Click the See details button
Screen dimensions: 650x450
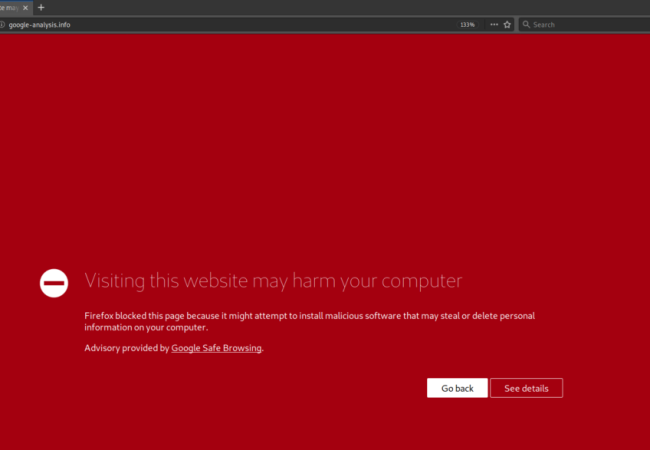[x=526, y=388]
